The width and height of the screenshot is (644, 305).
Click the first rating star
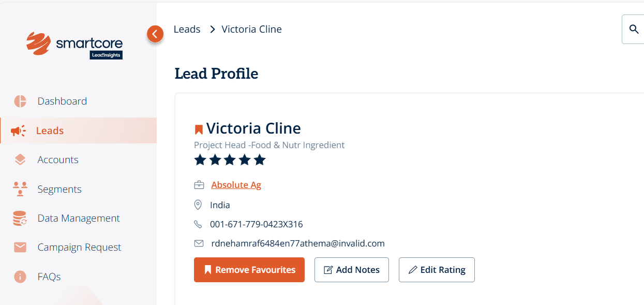click(200, 160)
